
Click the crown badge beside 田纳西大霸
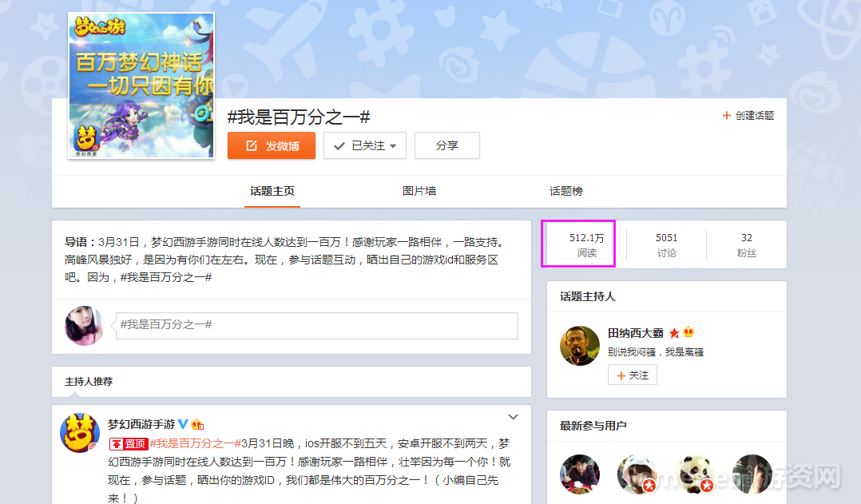pos(688,332)
